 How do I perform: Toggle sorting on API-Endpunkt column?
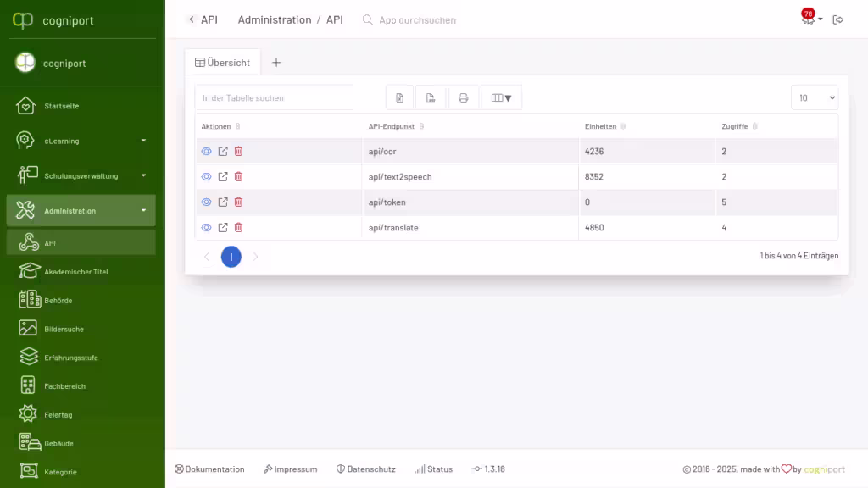click(x=422, y=126)
